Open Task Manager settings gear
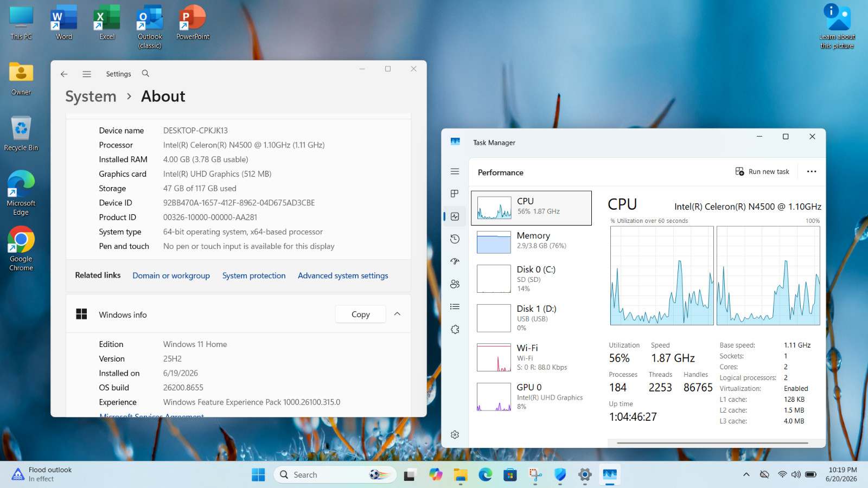 455,435
